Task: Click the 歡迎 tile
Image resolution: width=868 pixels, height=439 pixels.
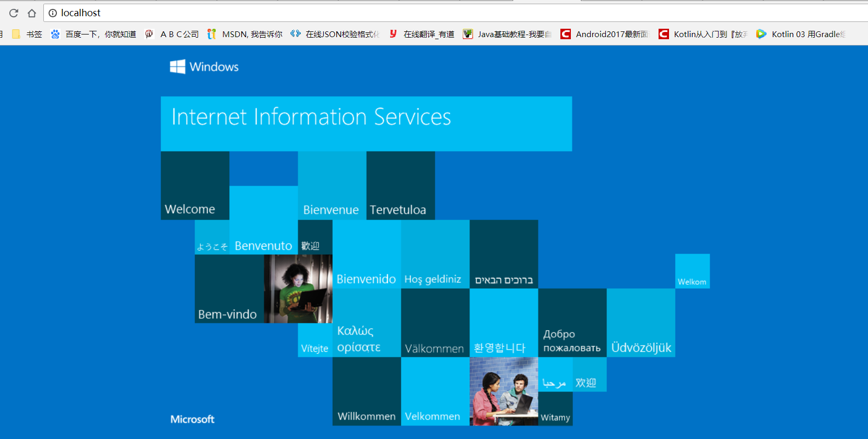Action: 315,237
